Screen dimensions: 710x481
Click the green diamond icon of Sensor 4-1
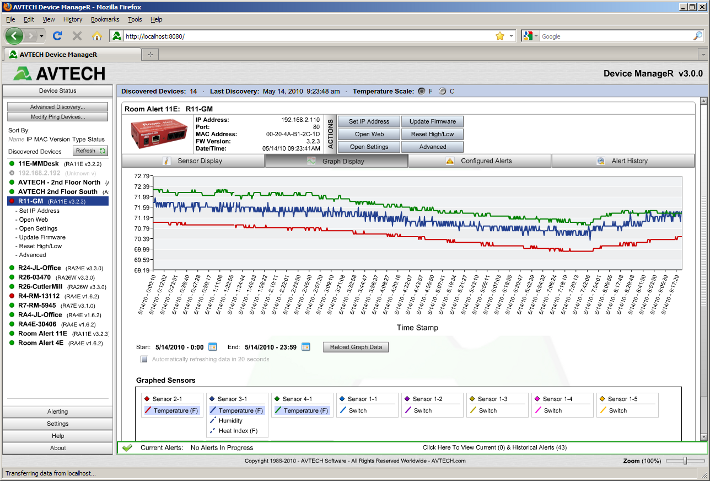tap(277, 399)
